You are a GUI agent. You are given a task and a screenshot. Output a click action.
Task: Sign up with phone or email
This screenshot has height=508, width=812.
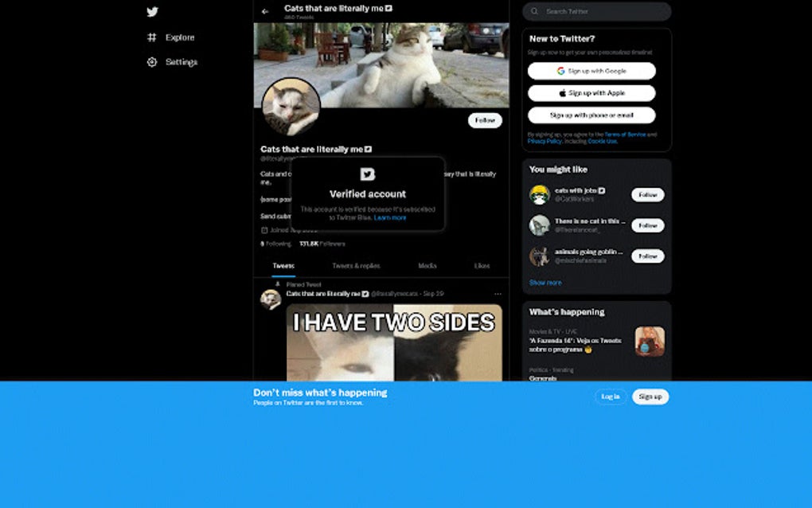point(591,115)
